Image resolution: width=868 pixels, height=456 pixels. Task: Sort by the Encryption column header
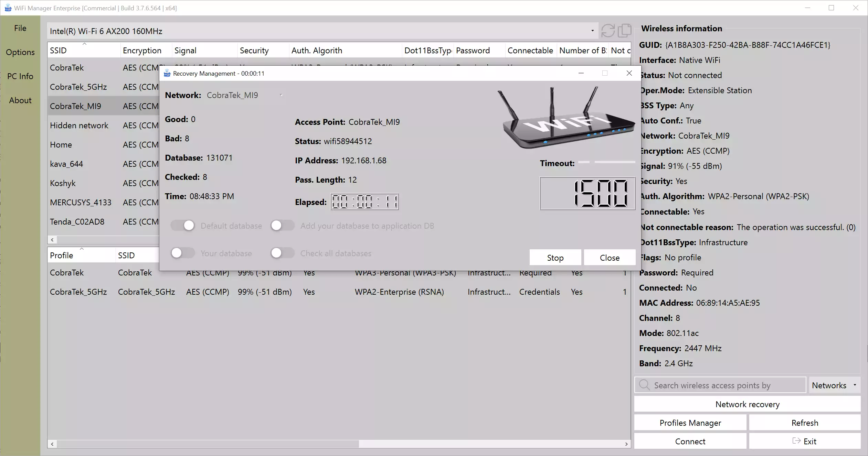point(146,51)
